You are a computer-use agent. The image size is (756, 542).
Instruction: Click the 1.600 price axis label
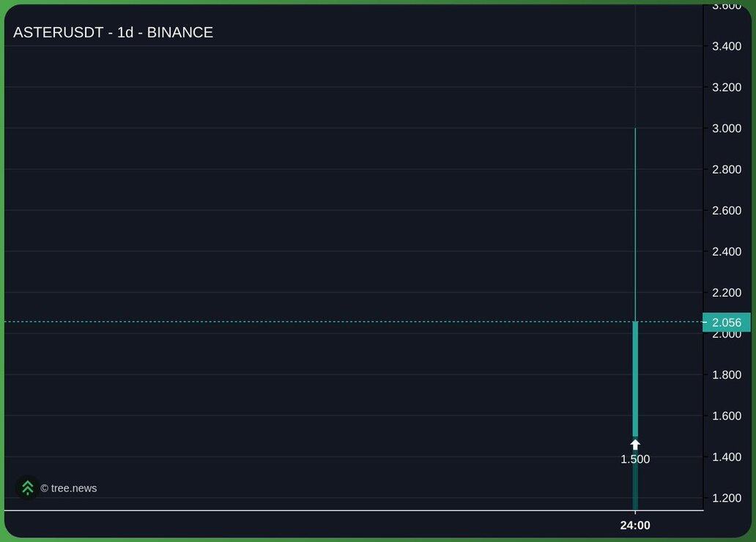[726, 416]
